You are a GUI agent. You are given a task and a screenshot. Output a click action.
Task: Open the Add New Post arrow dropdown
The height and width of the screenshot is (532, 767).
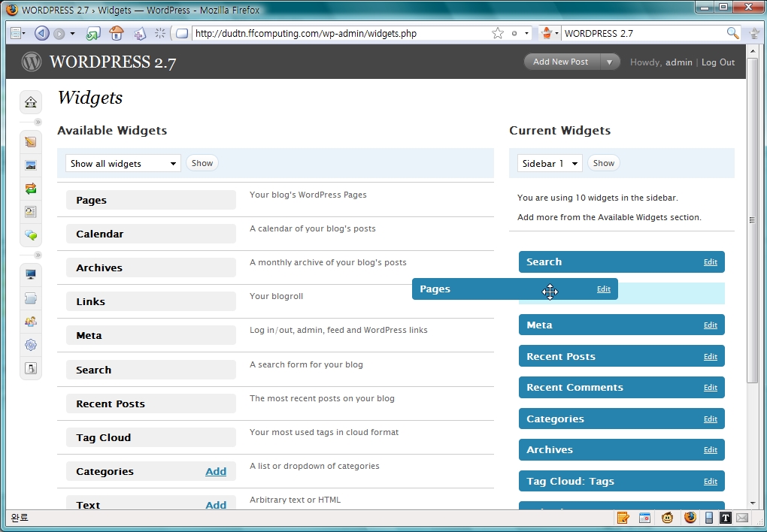point(610,62)
